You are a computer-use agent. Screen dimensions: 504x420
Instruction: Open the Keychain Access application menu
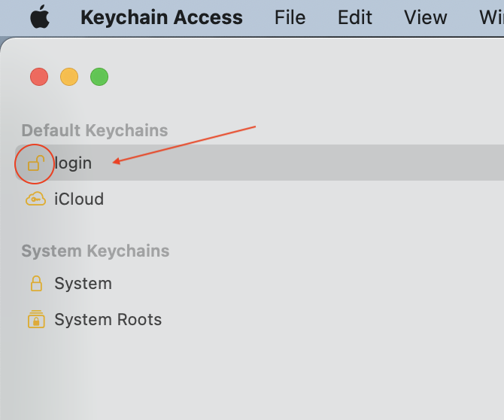[x=162, y=17]
